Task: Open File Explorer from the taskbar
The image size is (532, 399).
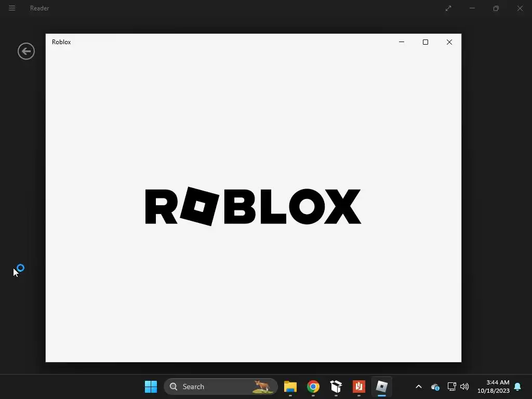Action: tap(290, 387)
